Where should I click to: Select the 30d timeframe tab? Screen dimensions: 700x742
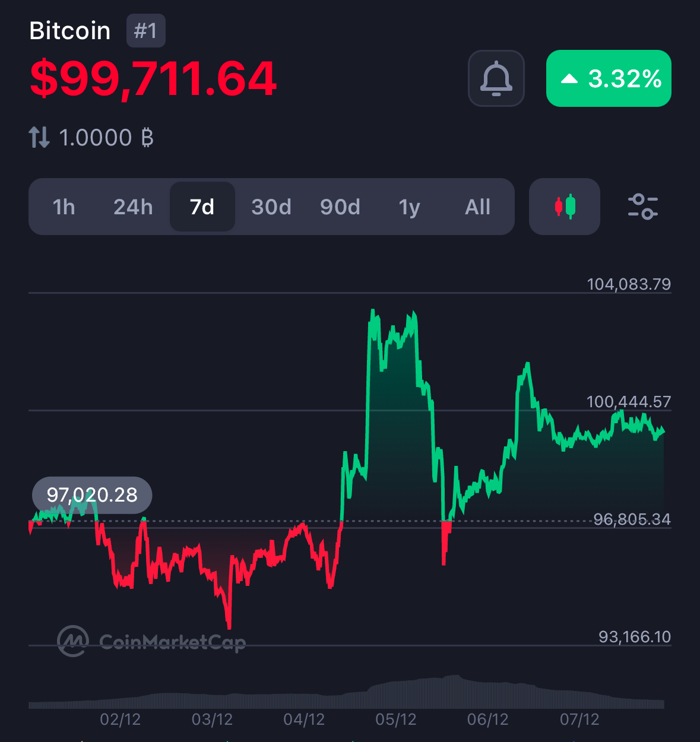271,207
